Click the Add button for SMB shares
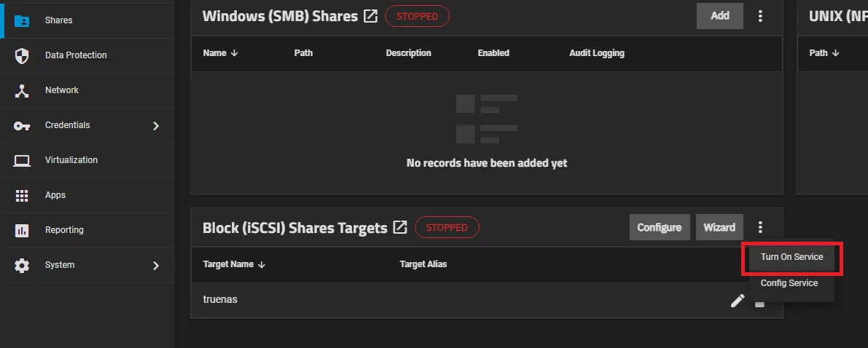 (x=719, y=16)
